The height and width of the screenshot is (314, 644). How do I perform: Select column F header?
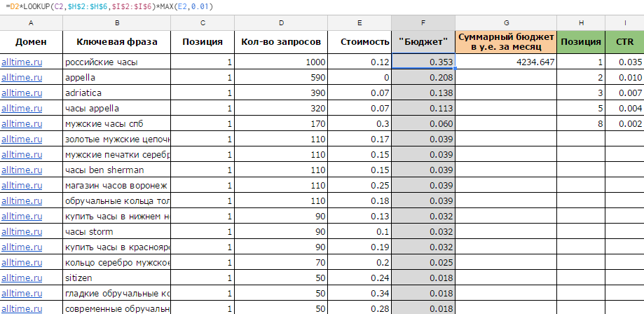coord(423,23)
